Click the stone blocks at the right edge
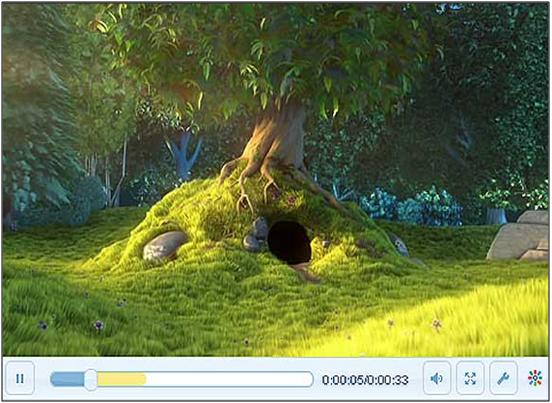The height and width of the screenshot is (403, 552). click(x=519, y=235)
